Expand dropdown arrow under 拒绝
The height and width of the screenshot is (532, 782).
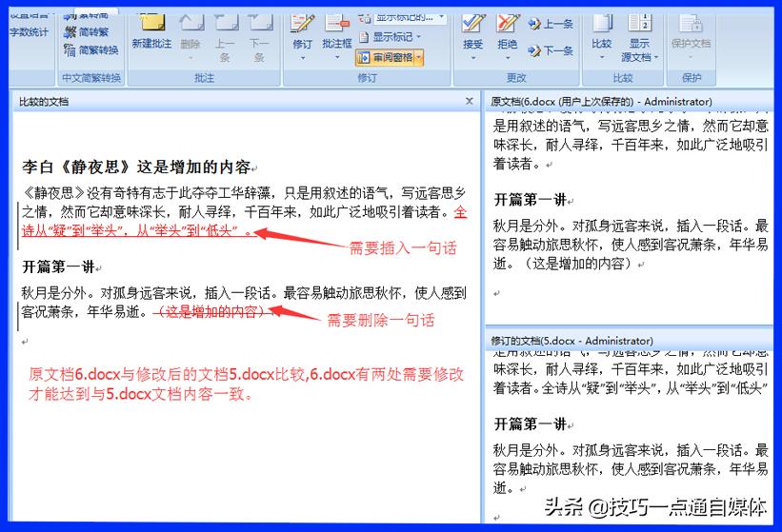pyautogui.click(x=507, y=58)
